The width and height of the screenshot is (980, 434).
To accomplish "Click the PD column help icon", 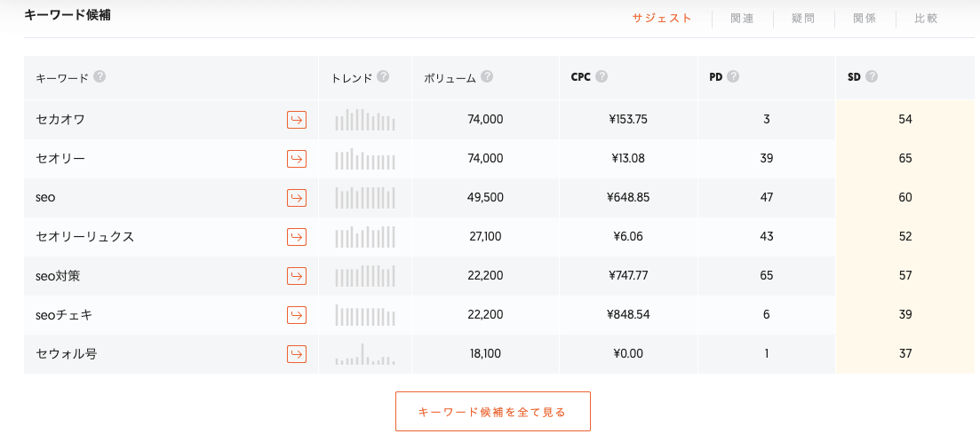I will coord(733,77).
